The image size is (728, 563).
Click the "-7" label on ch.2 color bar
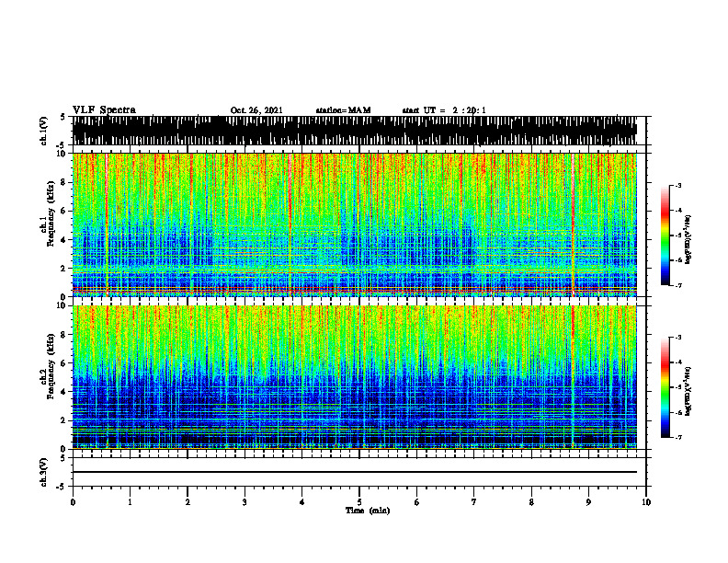pyautogui.click(x=678, y=437)
